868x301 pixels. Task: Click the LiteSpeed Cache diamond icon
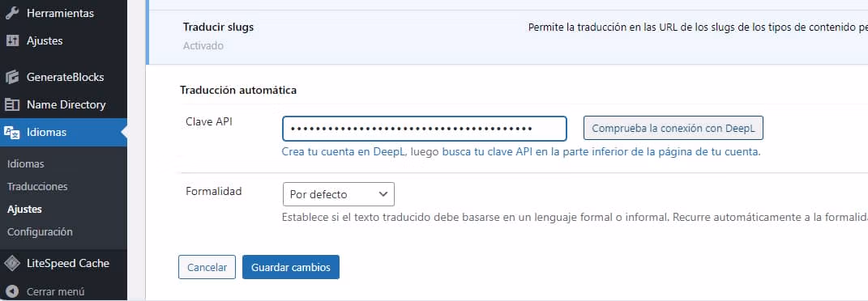(x=12, y=264)
